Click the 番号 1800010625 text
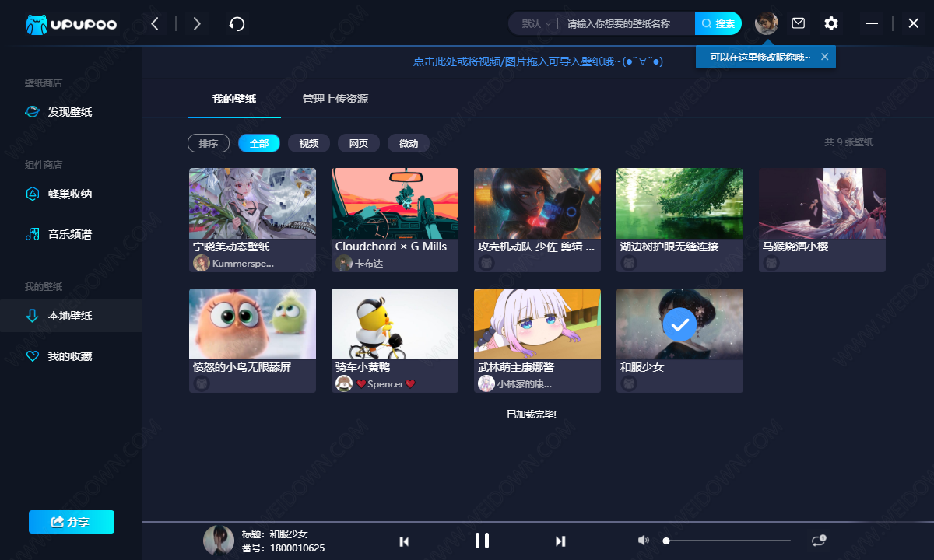This screenshot has width=934, height=560. (x=283, y=548)
